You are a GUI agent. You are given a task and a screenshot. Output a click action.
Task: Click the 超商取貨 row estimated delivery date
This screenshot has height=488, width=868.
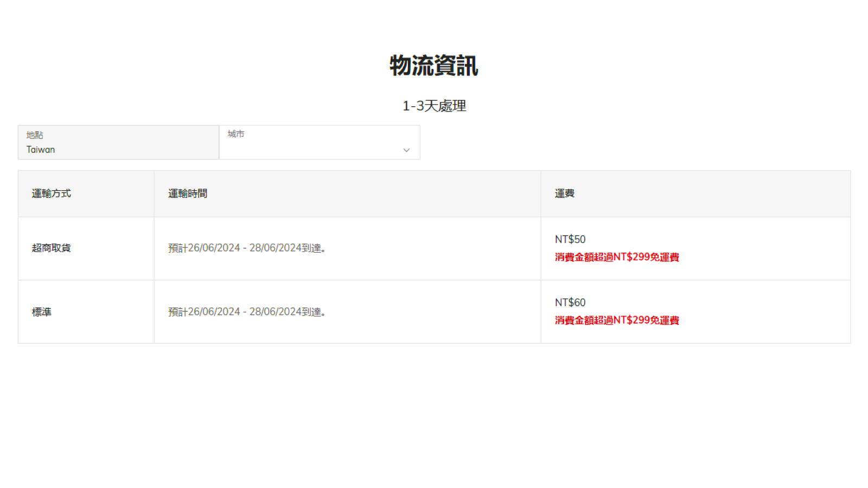247,248
